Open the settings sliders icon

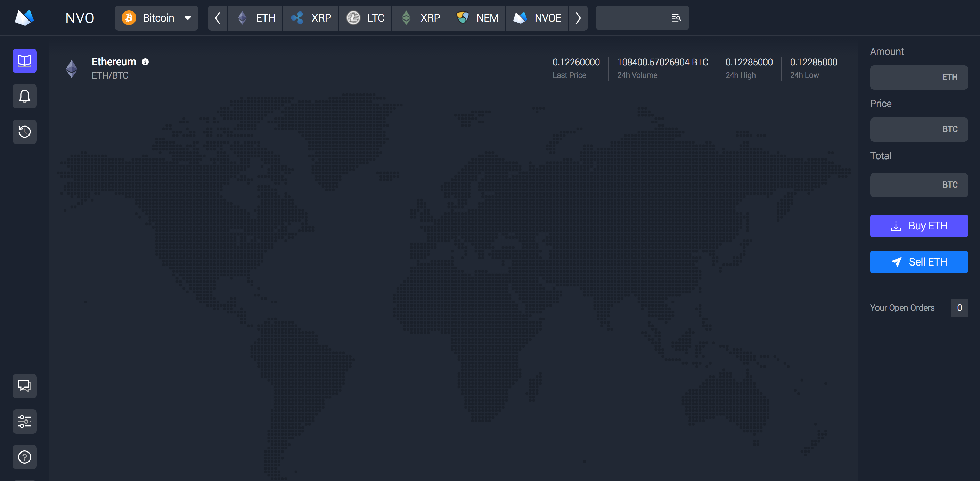pos(25,421)
